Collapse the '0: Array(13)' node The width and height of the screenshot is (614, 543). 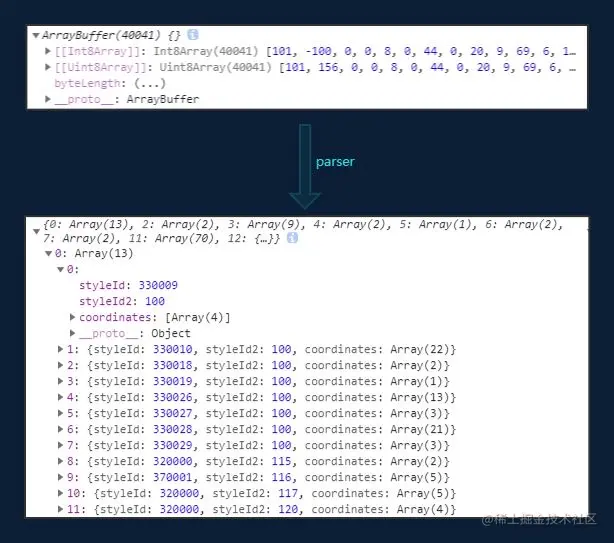coord(49,254)
